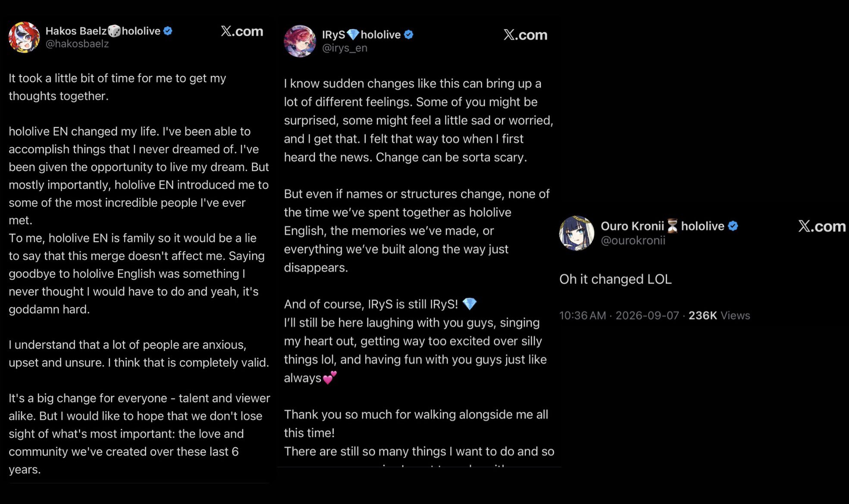The image size is (849, 504).
Task: Click X.com logo beside Ouro Kronii name
Action: click(x=822, y=226)
